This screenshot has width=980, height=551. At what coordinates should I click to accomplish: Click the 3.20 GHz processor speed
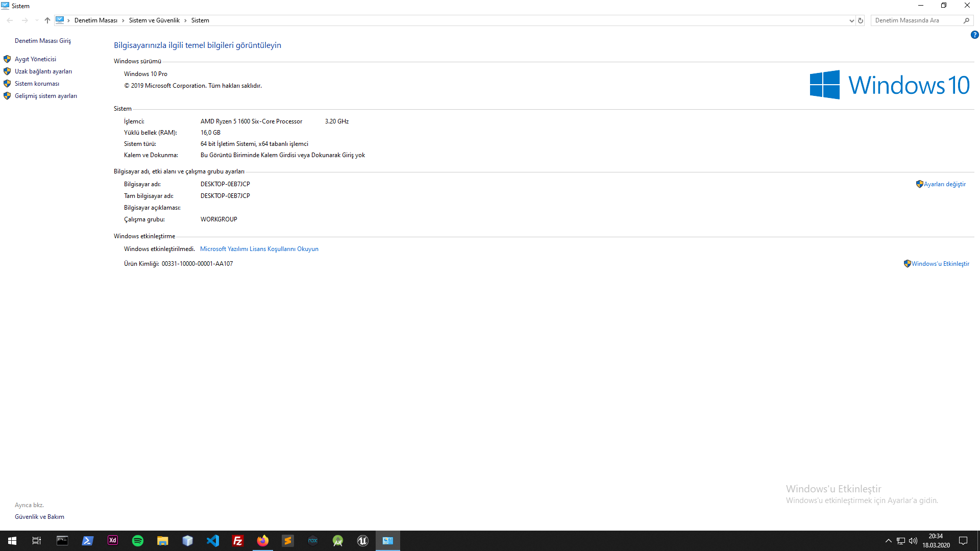click(337, 121)
